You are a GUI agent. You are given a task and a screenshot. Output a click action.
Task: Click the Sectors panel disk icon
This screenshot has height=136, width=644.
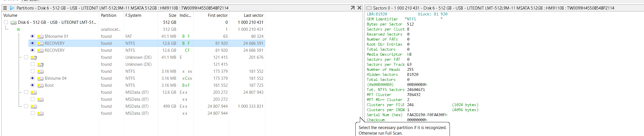point(369,8)
